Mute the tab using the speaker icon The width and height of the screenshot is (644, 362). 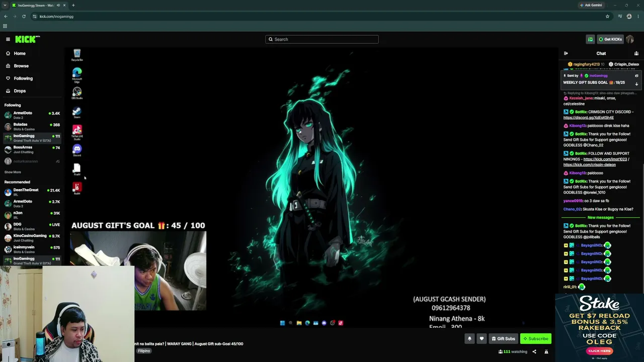click(58, 5)
